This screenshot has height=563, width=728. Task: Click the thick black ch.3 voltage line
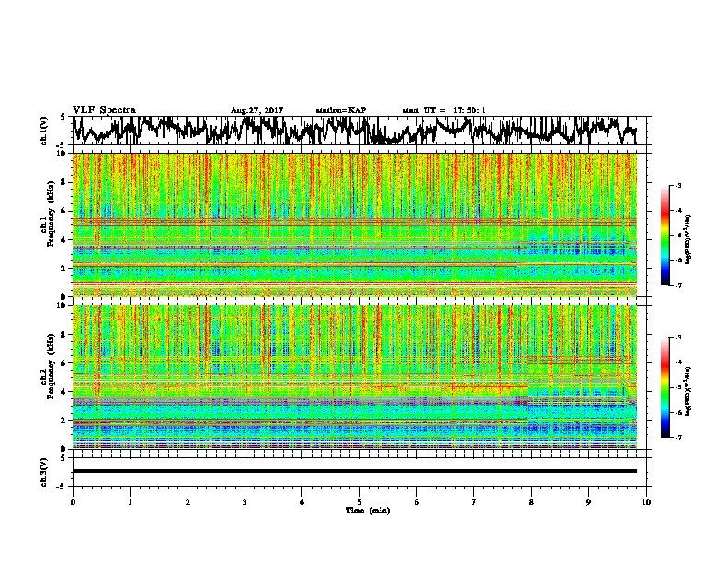[x=355, y=471]
